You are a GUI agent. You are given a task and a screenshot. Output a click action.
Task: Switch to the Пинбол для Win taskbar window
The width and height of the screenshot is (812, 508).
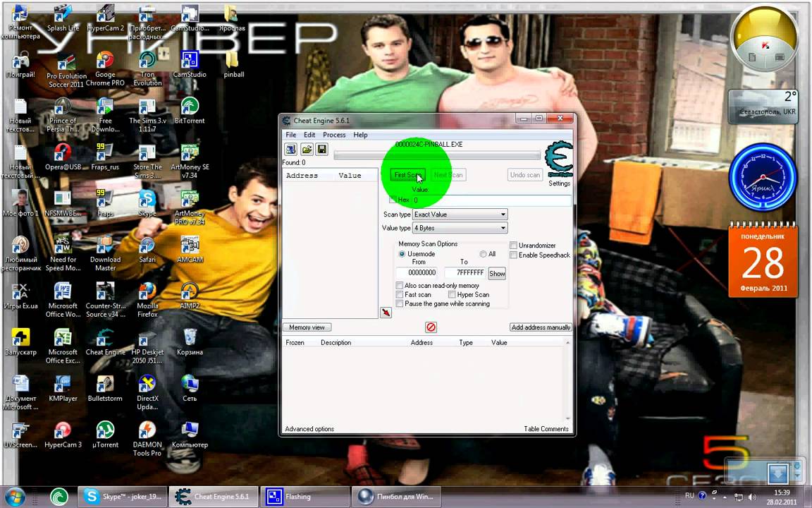pyautogui.click(x=396, y=497)
